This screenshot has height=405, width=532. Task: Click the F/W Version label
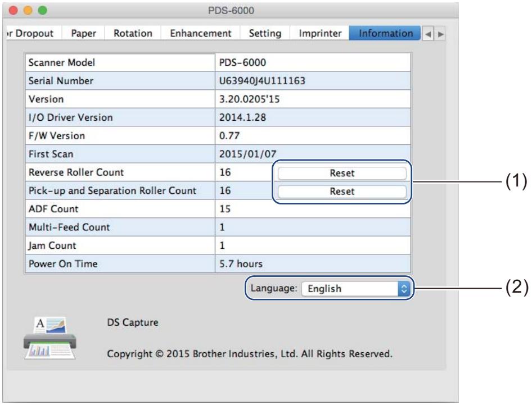tap(57, 135)
